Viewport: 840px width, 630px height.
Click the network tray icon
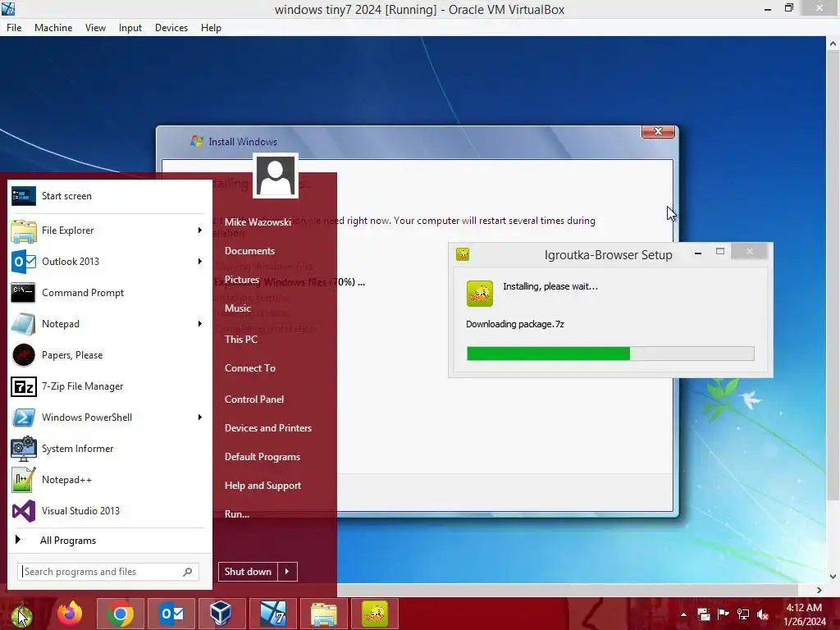(743, 614)
